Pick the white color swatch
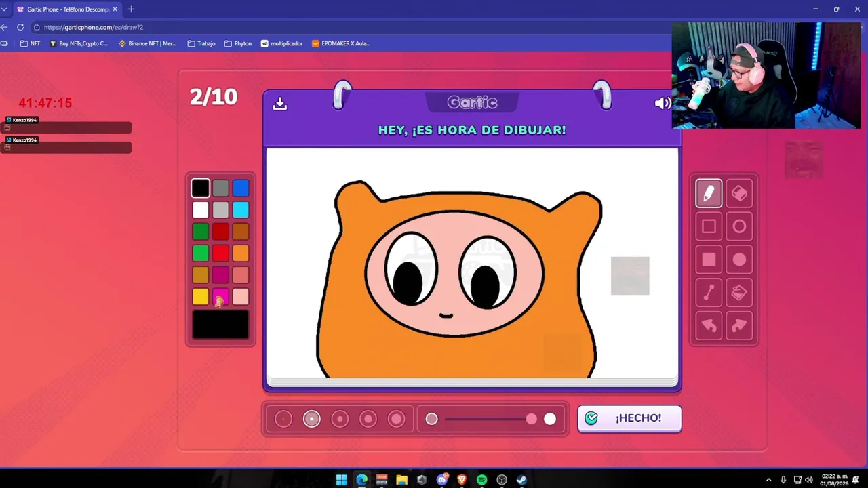Screen dimensions: 868x488 point(200,209)
